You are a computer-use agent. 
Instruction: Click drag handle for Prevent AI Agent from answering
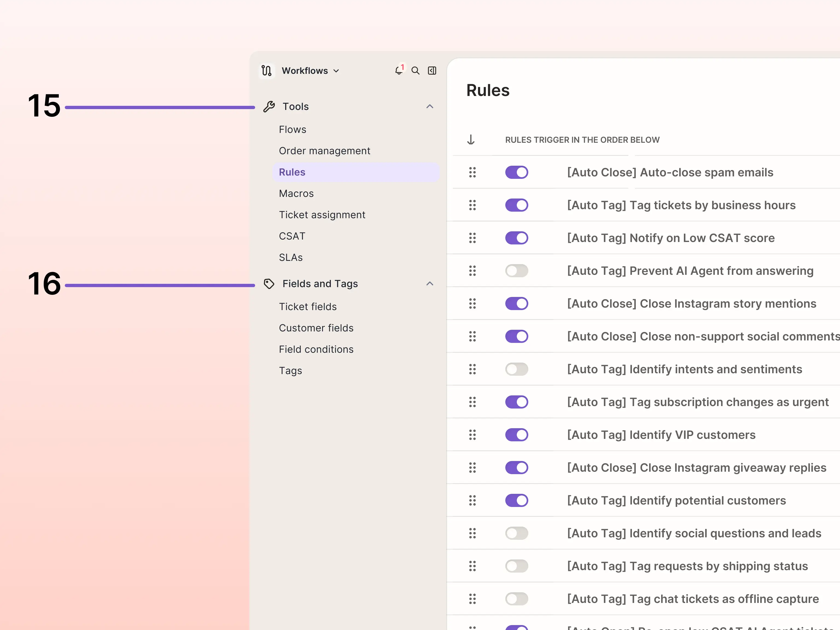[x=472, y=271]
